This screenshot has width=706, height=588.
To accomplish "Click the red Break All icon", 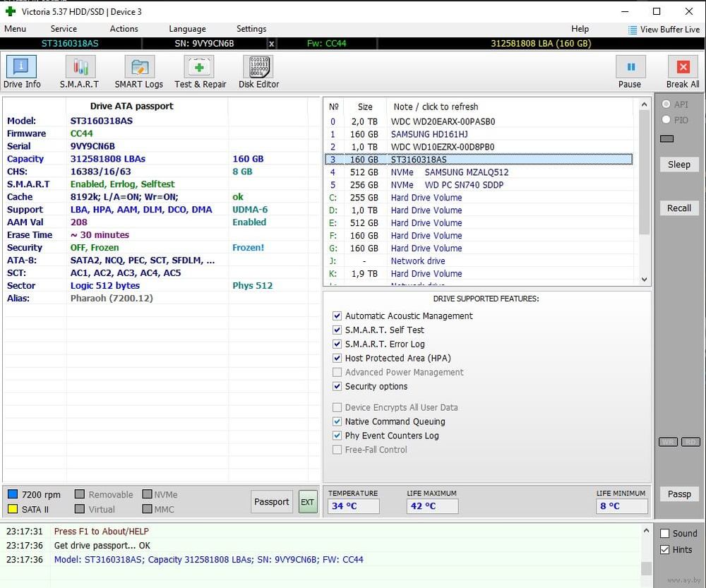I will point(683,68).
